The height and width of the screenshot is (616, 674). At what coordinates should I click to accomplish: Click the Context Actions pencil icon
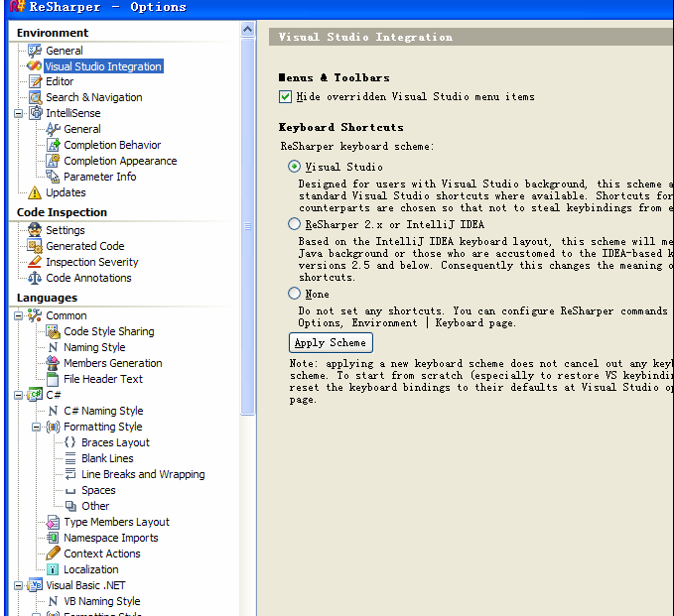(53, 554)
